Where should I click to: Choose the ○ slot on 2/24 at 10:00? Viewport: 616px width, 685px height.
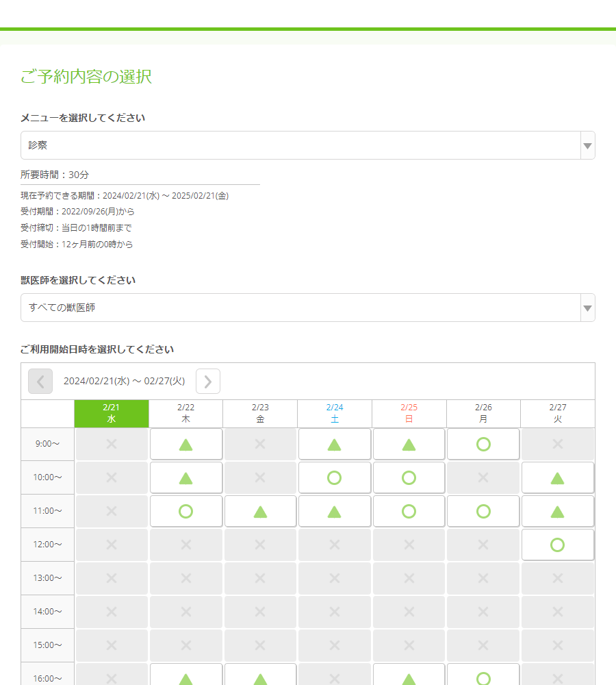[335, 477]
